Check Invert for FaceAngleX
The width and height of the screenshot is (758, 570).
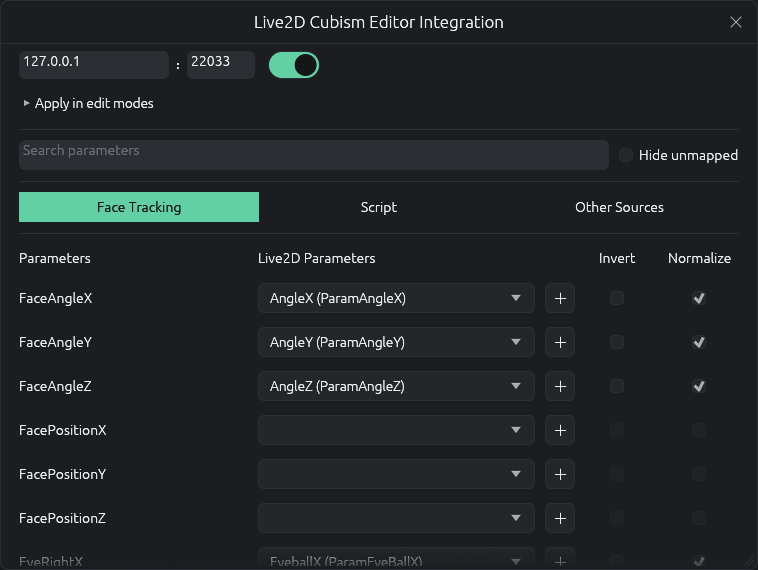(617, 298)
